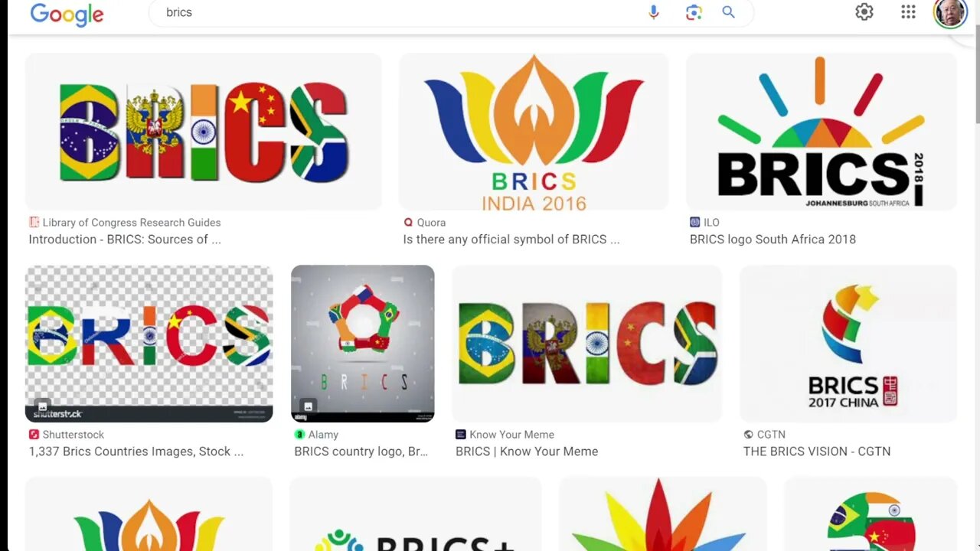Open the flag-filled figure image
This screenshot has width=980, height=551.
point(871,514)
